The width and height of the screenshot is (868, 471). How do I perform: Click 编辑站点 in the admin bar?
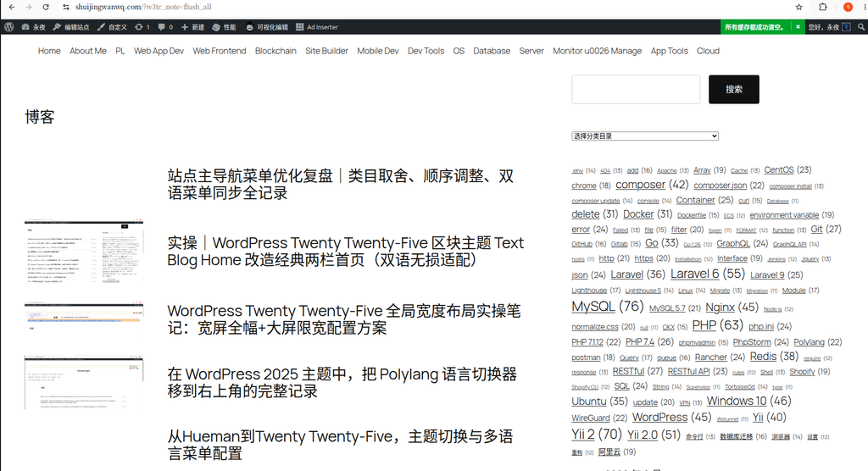(71, 26)
